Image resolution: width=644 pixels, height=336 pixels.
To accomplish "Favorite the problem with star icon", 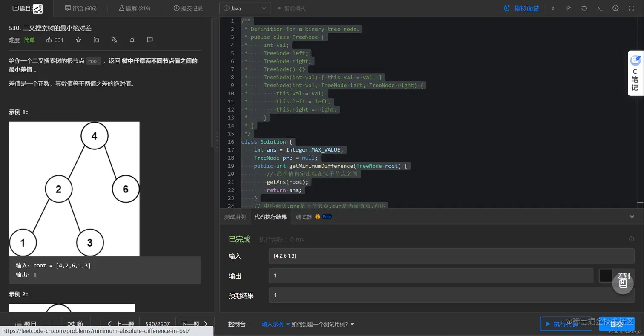I will pos(78,40).
